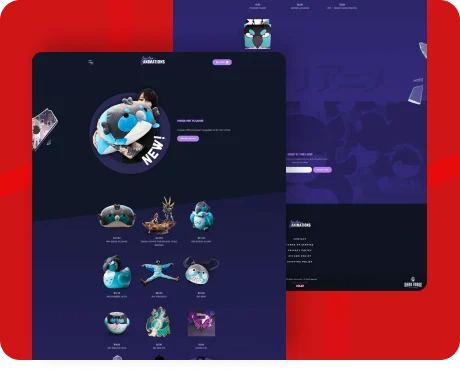Open the round bird bowl product thumbnail
Viewport: 460px width, 374px height.
(117, 323)
